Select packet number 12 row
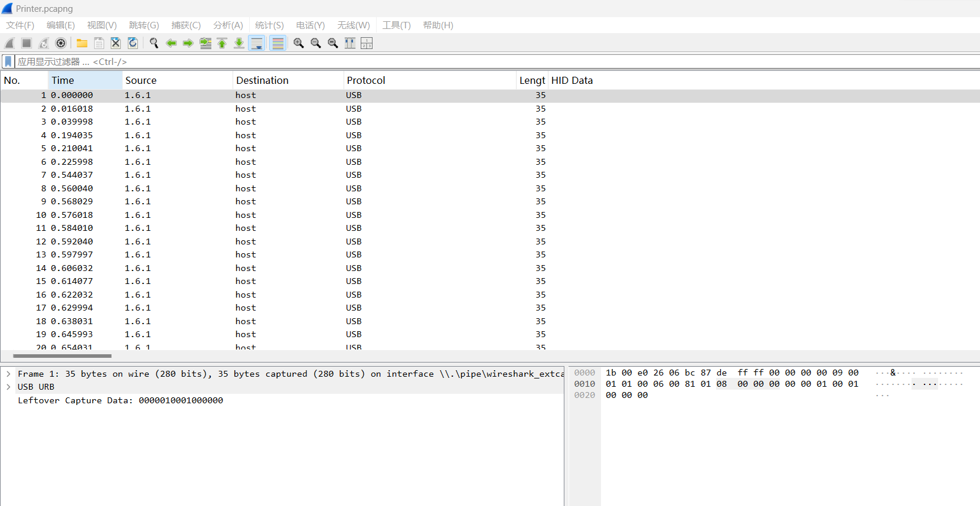 490,241
